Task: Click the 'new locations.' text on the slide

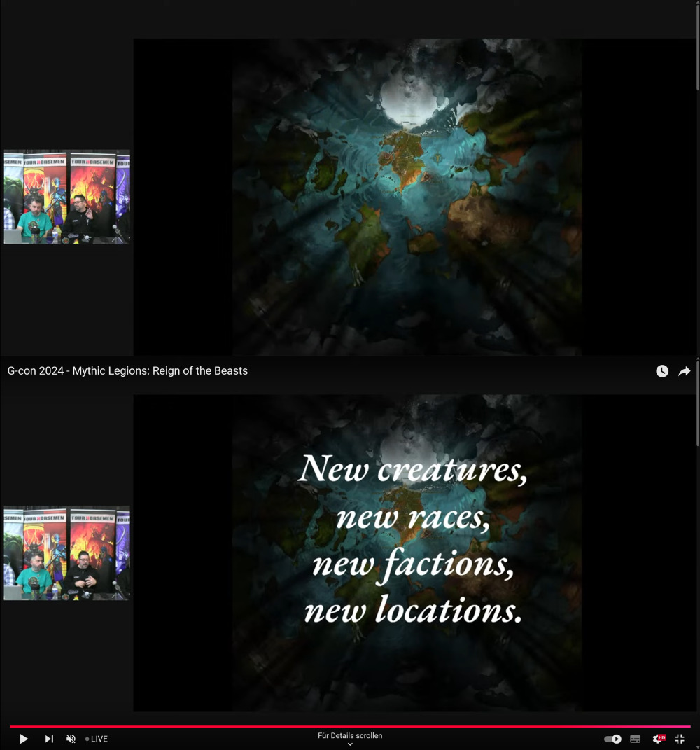Action: [x=413, y=611]
